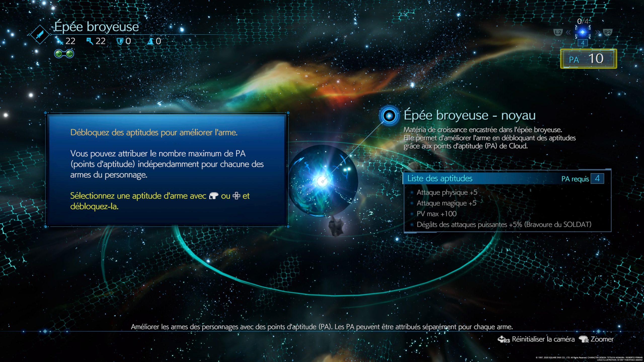The height and width of the screenshot is (362, 644).
Task: Click the noyau core ring icon next to title
Action: [x=389, y=116]
